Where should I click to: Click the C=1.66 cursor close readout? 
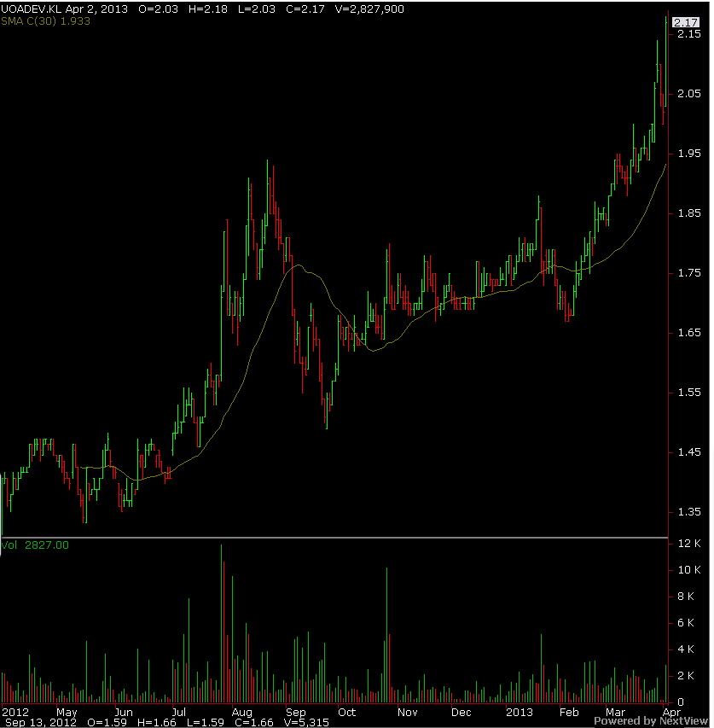click(x=254, y=722)
